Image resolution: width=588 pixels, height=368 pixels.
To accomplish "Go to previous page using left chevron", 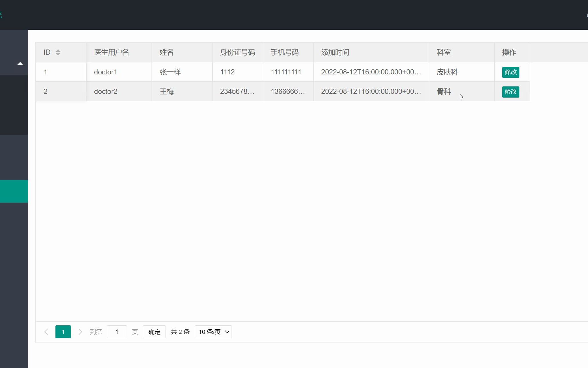I will pos(46,332).
